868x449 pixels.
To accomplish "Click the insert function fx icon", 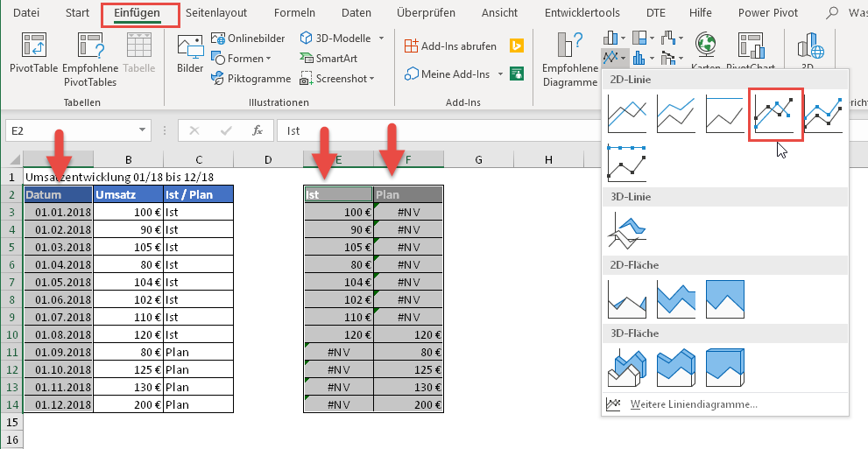I will point(258,130).
